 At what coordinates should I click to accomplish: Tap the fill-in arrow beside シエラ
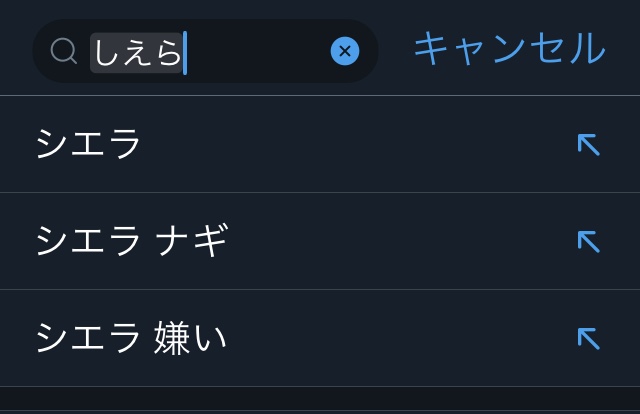(x=589, y=145)
